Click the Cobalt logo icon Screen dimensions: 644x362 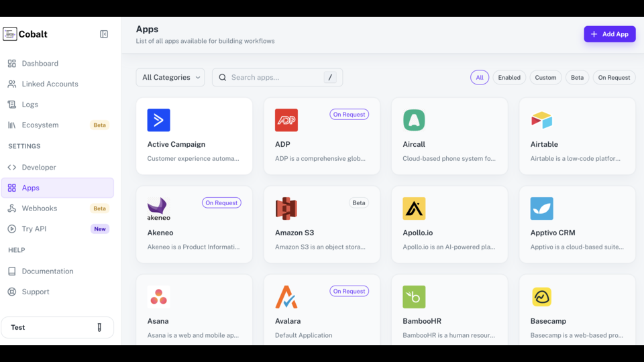[x=10, y=34]
